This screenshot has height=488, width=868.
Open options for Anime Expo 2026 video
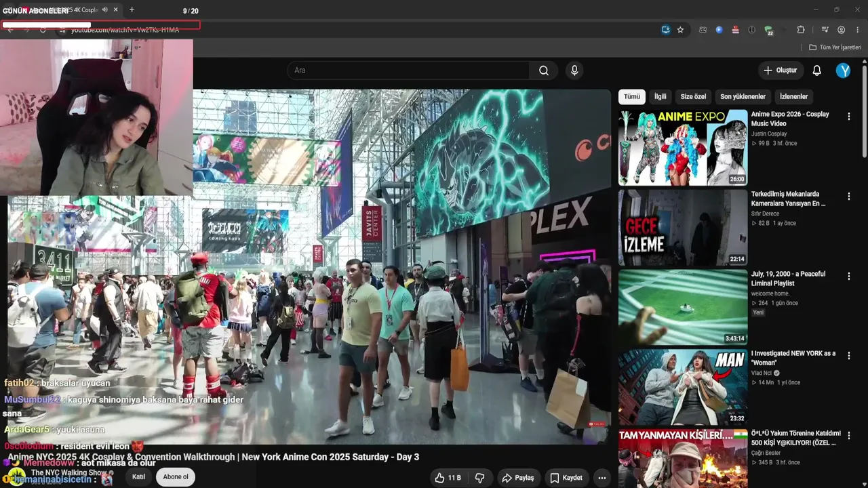click(x=848, y=117)
